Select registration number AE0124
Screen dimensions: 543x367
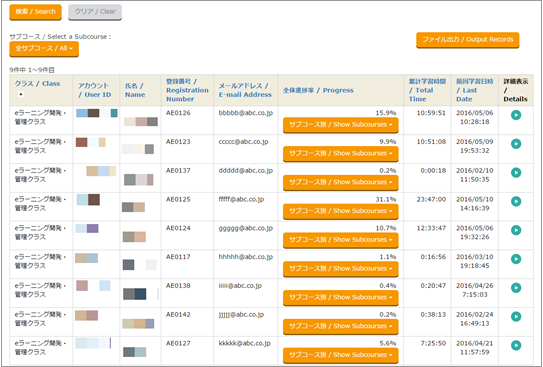click(x=178, y=228)
